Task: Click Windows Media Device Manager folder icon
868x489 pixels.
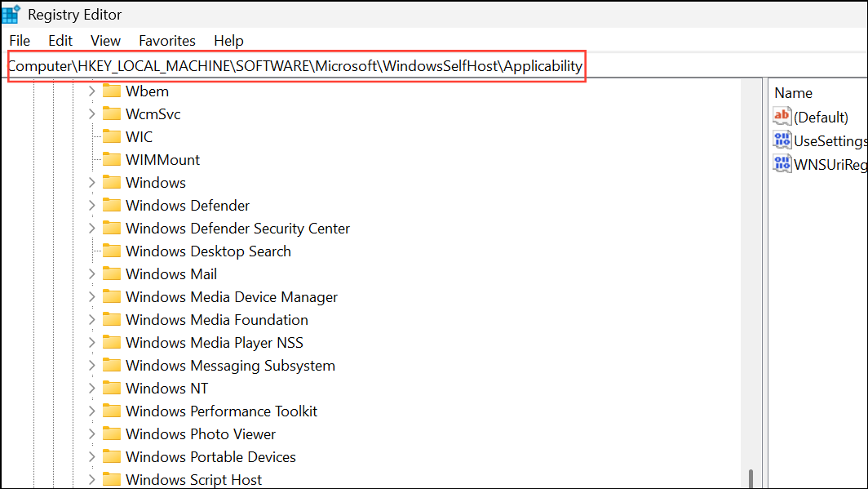Action: (112, 296)
